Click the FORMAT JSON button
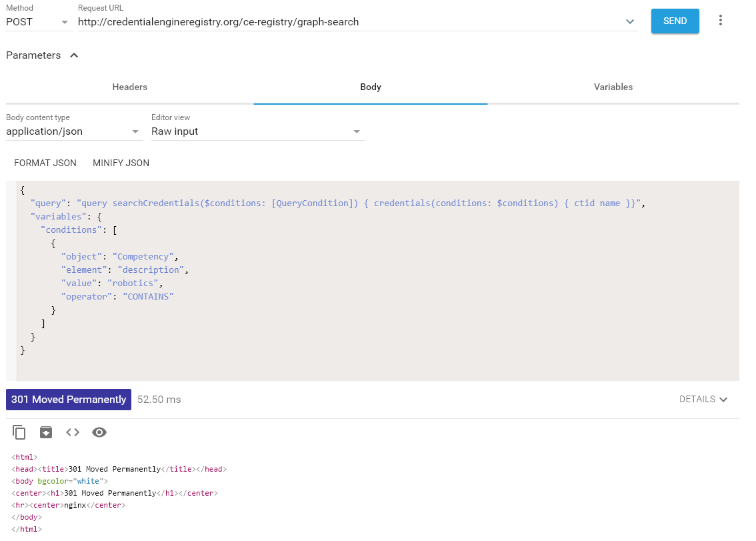 pyautogui.click(x=45, y=163)
